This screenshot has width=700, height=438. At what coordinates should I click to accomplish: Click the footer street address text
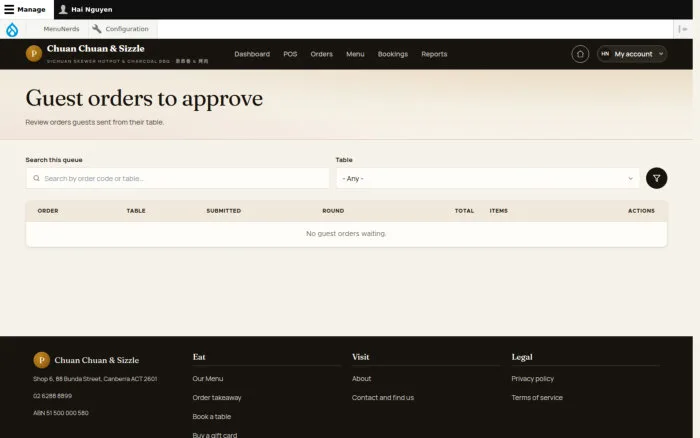pyautogui.click(x=95, y=379)
